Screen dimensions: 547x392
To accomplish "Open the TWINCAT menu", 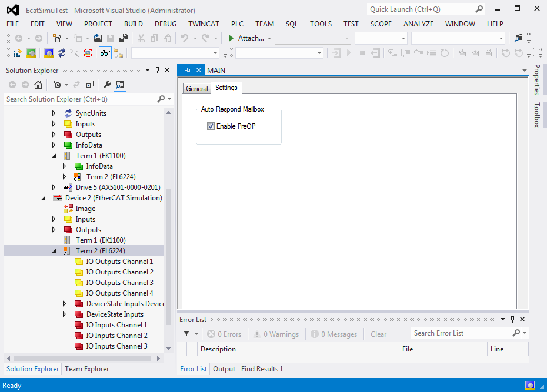I will tap(204, 24).
